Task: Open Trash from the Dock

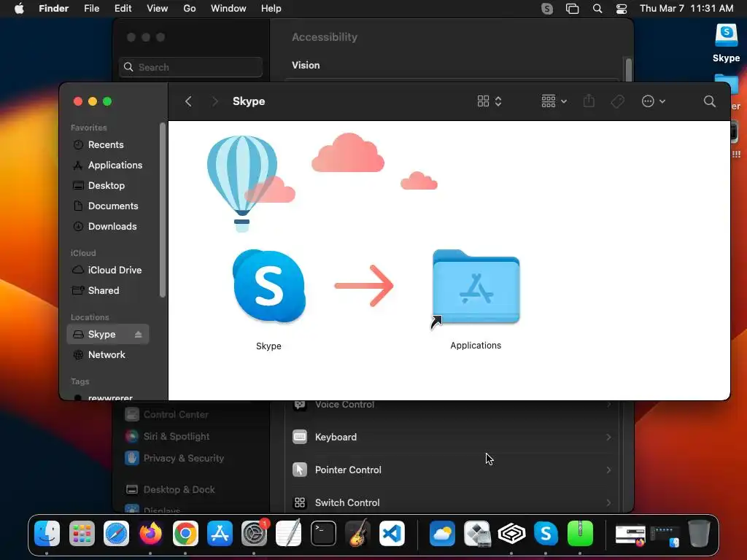Action: 698,533
